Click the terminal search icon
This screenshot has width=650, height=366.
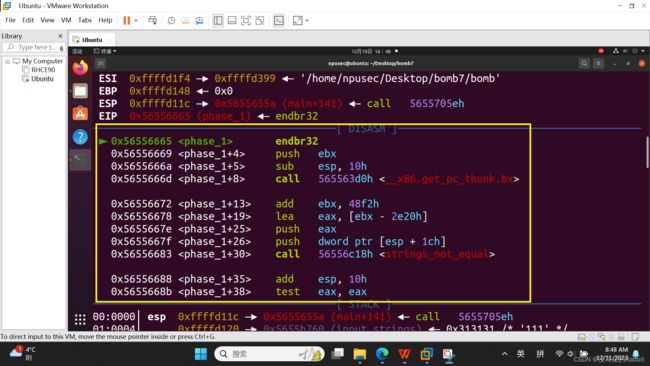[584, 63]
